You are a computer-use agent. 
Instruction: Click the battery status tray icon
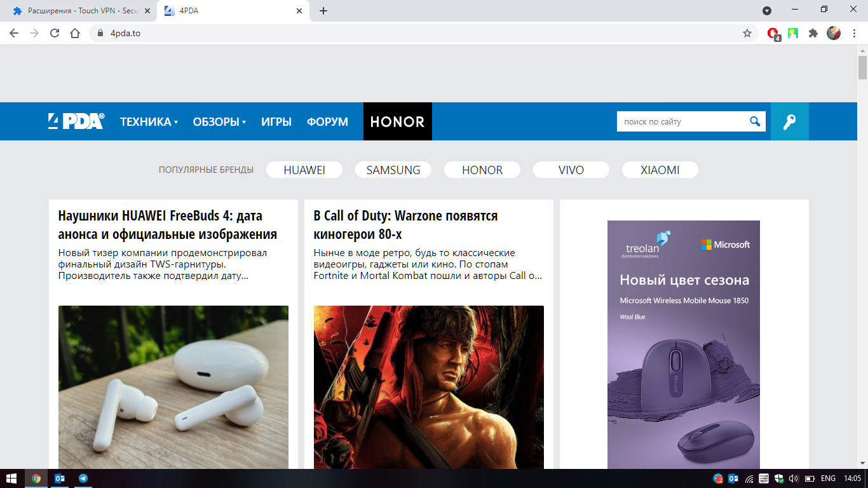click(x=810, y=478)
